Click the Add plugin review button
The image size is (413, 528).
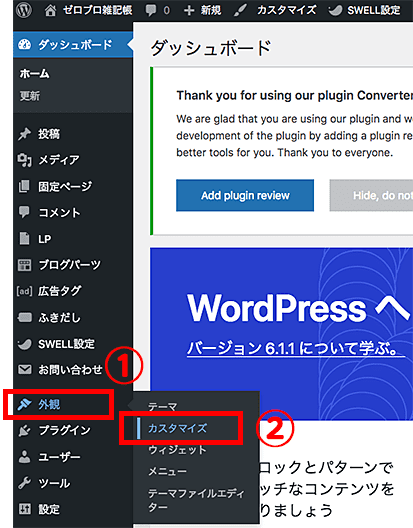pyautogui.click(x=245, y=195)
